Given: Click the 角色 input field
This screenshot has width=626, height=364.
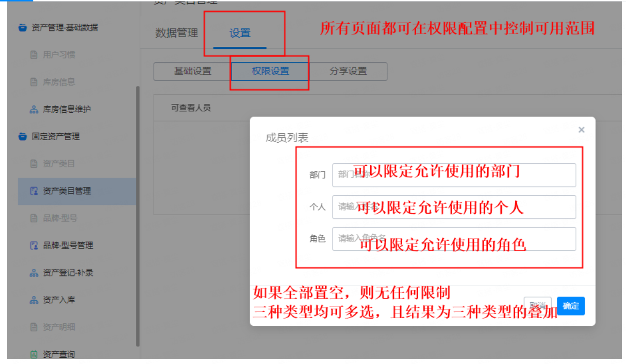Looking at the screenshot, I should point(454,239).
